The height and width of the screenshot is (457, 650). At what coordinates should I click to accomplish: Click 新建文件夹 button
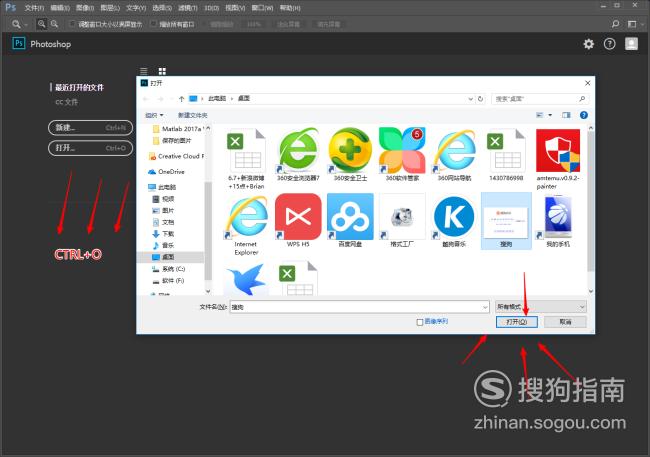point(193,115)
